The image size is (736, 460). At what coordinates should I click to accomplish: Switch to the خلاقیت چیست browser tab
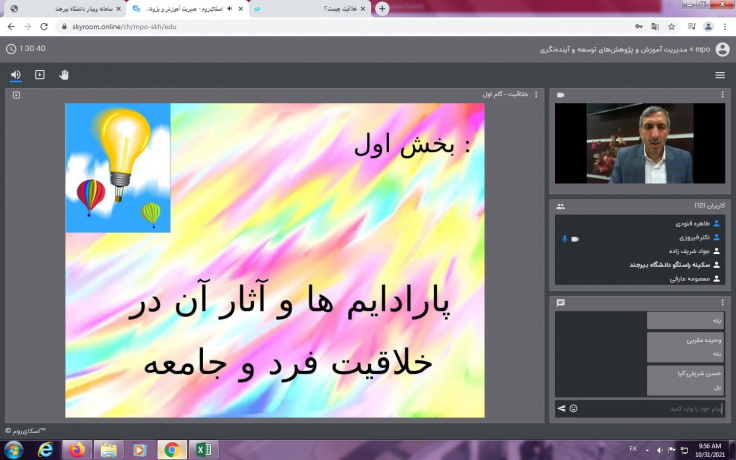pos(310,9)
